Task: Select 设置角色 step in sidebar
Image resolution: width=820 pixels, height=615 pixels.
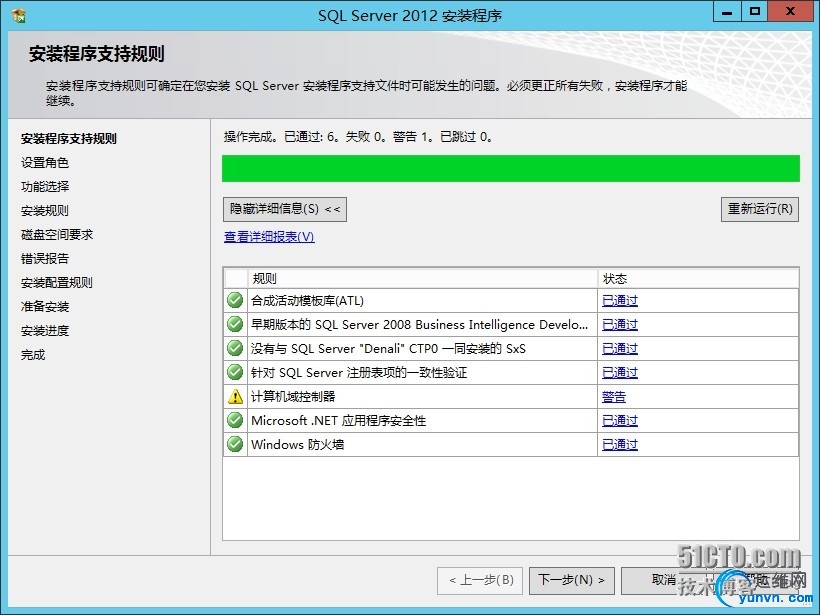Action: pos(45,163)
